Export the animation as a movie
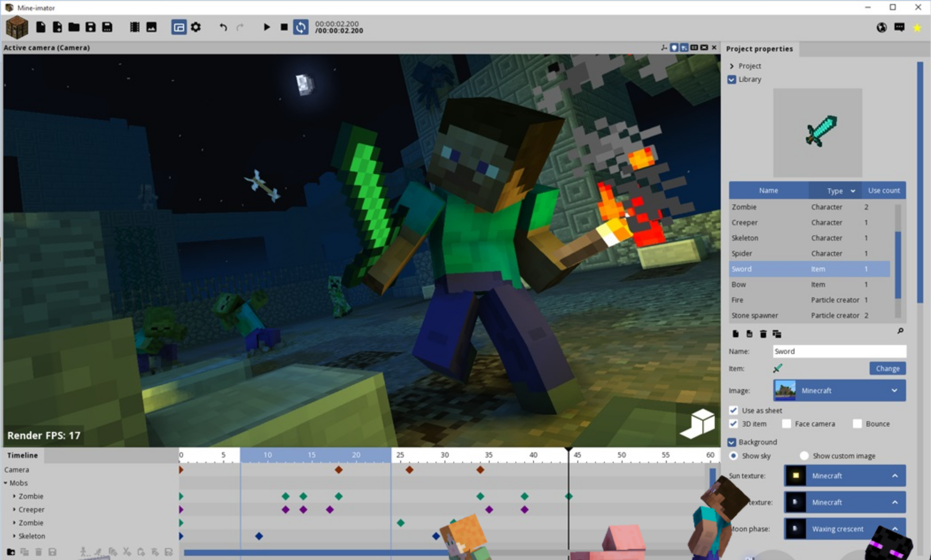 [135, 27]
